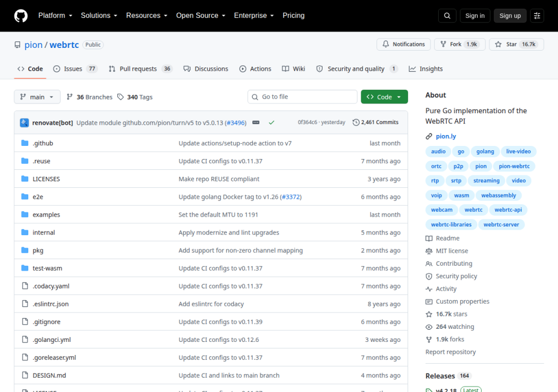
Task: Open the Platform dropdown menu
Action: coord(55,16)
